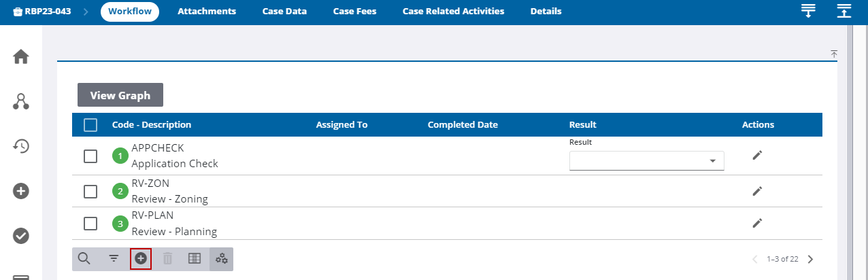Click the Home icon in the sidebar
Viewport: 868px width, 280px height.
click(x=21, y=57)
